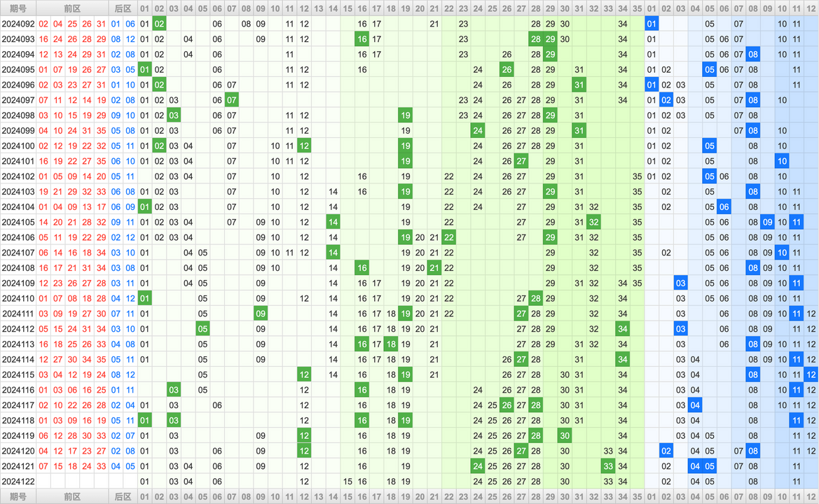Click the 15 cell in row 2024122

coord(348,482)
